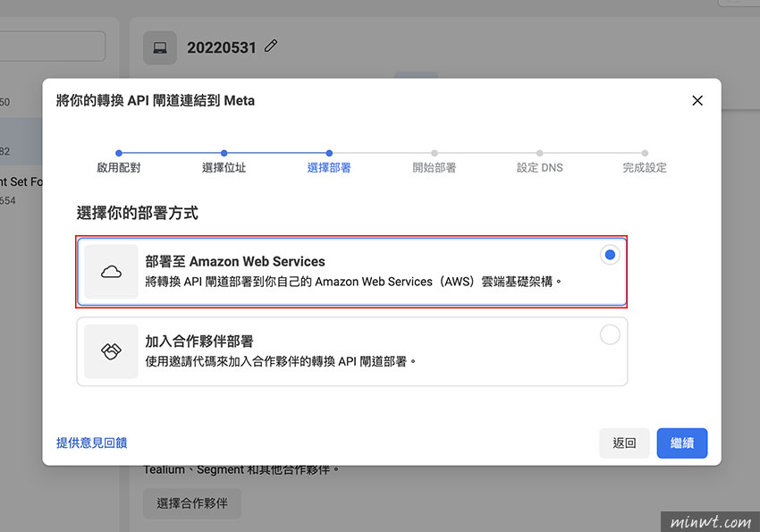This screenshot has width=760, height=532.
Task: Click the 返回 button
Action: click(624, 443)
